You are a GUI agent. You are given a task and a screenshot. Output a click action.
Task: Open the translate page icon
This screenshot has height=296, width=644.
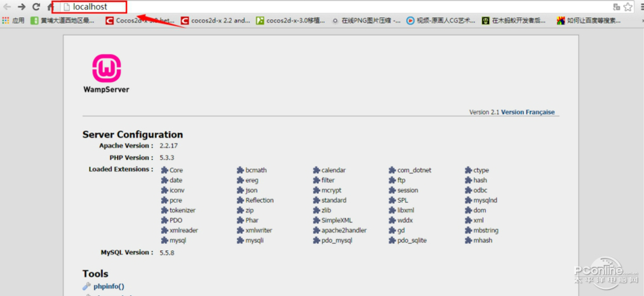coord(617,6)
